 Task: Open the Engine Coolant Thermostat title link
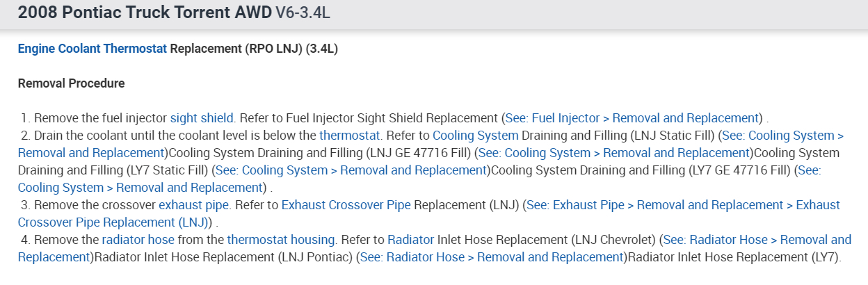[x=92, y=49]
